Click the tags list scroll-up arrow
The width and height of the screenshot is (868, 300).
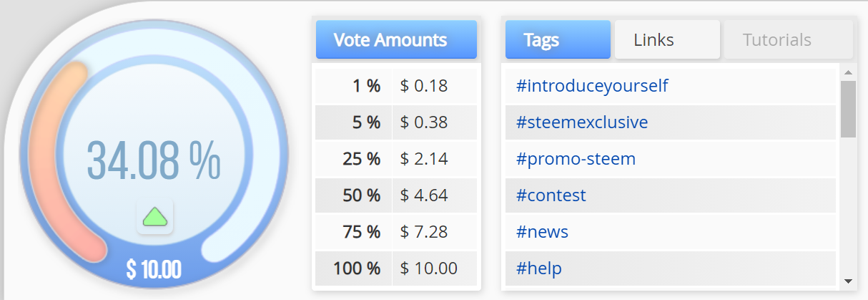pyautogui.click(x=848, y=72)
